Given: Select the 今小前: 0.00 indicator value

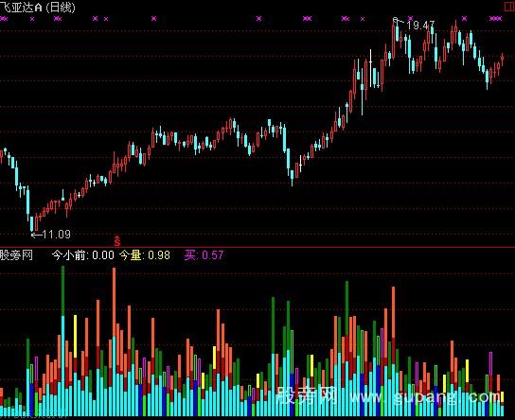Looking at the screenshot, I should coord(83,255).
